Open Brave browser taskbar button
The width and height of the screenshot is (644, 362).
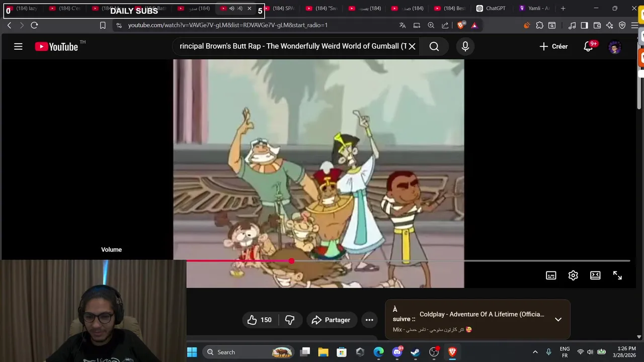(452, 352)
